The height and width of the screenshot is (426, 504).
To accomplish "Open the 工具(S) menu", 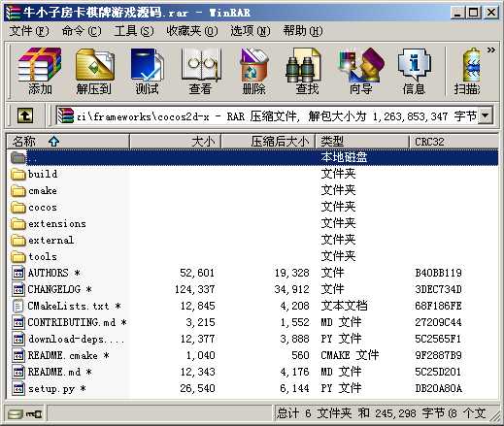I will [x=134, y=31].
